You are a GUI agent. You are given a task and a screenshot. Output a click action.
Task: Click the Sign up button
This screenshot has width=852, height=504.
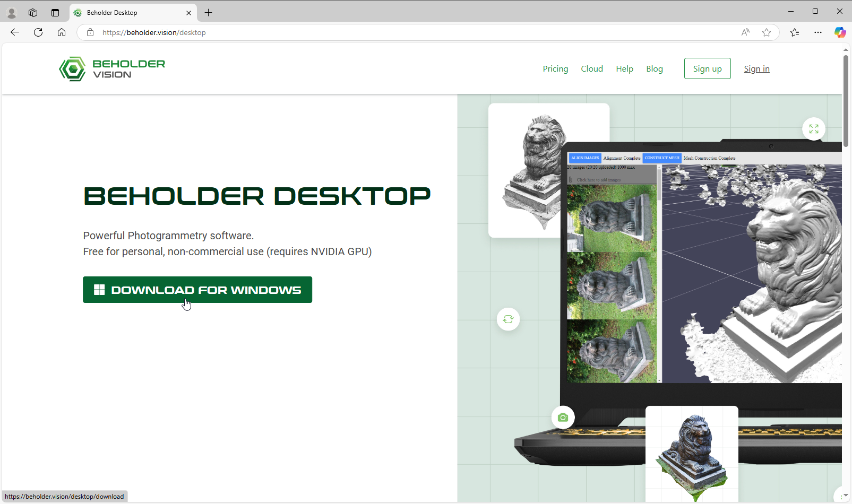click(x=708, y=68)
